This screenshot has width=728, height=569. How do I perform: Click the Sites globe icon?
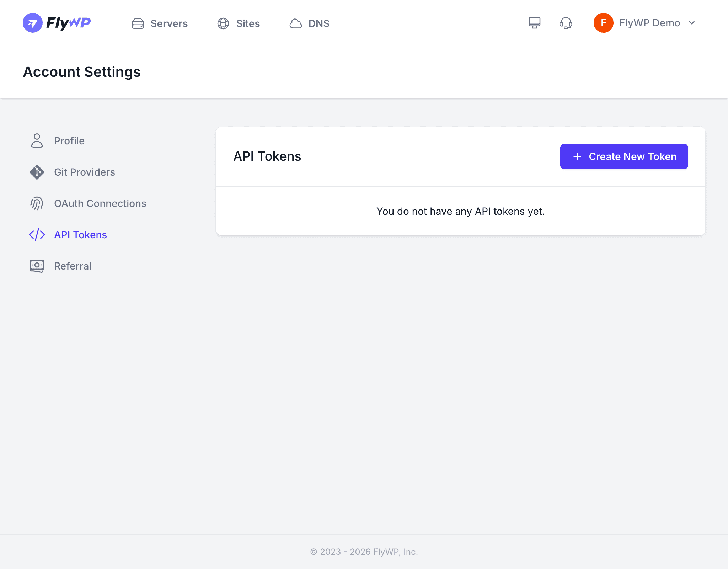pos(223,23)
